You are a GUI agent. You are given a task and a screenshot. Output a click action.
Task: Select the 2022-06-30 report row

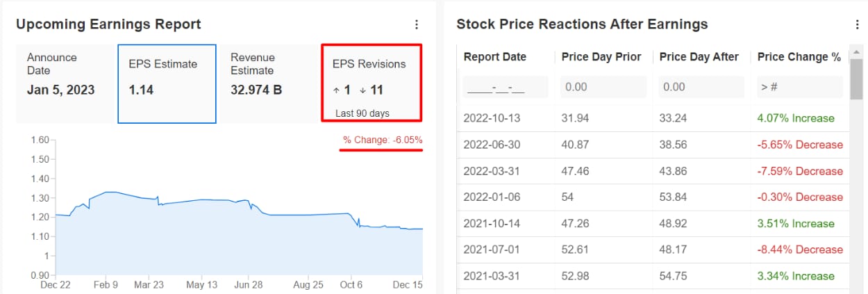(x=653, y=145)
